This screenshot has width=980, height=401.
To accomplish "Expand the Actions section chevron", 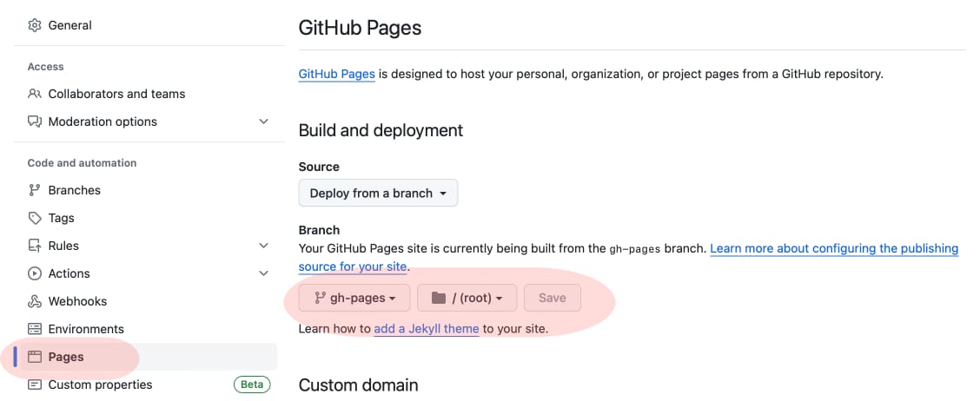I will [264, 273].
